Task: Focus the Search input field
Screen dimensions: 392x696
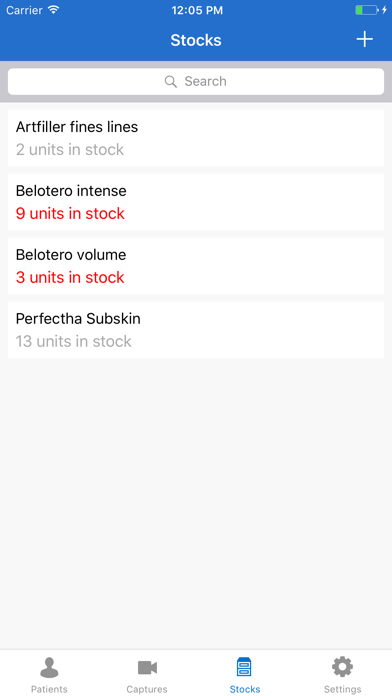Action: [196, 81]
